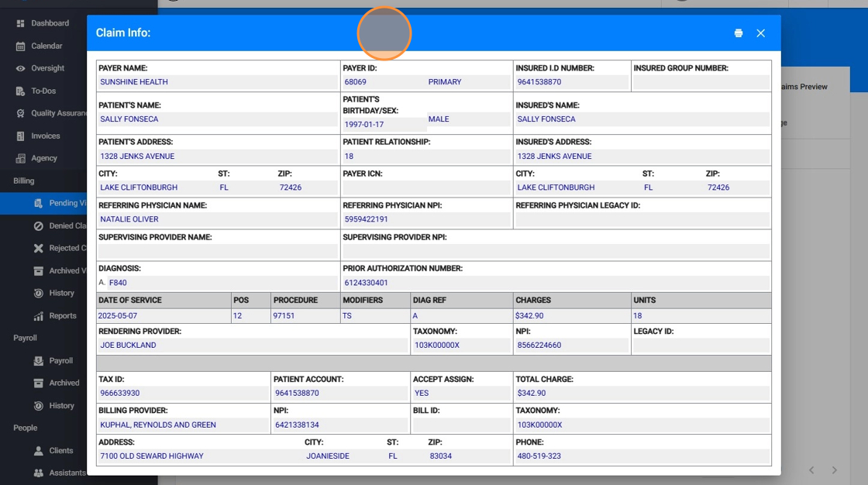Click the Invoices icon in sidebar
The image size is (868, 485).
[x=20, y=136]
